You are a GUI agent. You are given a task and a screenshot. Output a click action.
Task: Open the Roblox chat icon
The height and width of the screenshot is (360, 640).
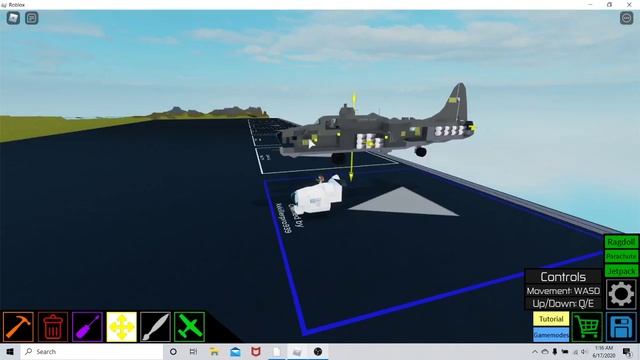click(31, 18)
